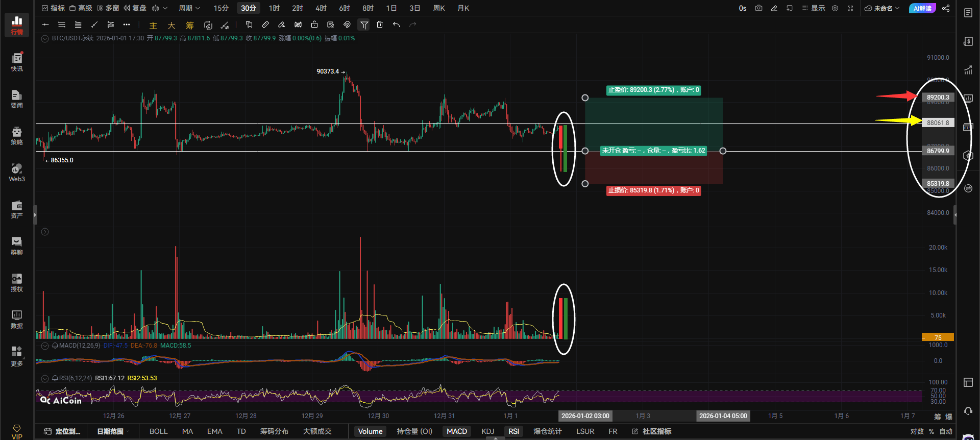Open the 行情 market sidebar icon

(17, 25)
